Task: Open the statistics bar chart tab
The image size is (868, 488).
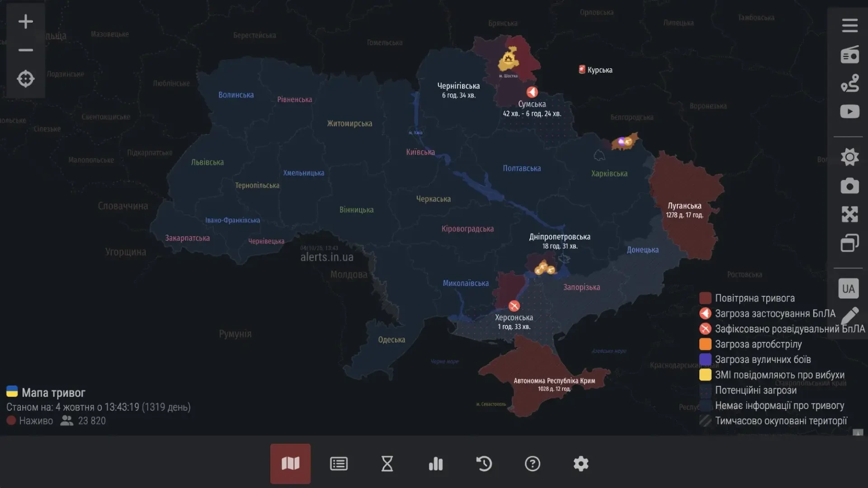Action: click(436, 464)
